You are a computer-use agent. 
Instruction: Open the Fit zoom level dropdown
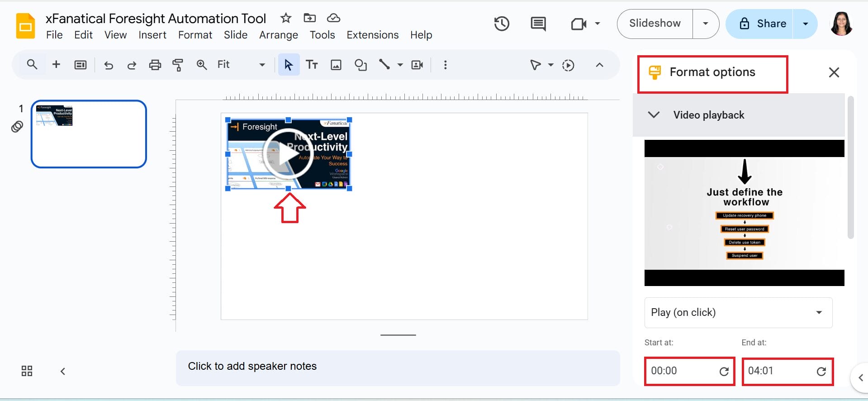241,65
